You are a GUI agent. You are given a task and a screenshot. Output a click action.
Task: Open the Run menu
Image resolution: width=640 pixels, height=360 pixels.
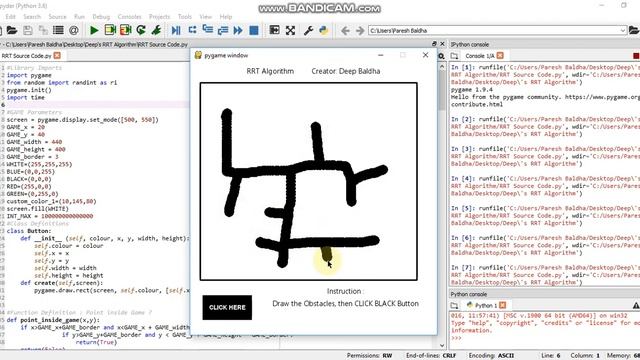tap(79, 17)
